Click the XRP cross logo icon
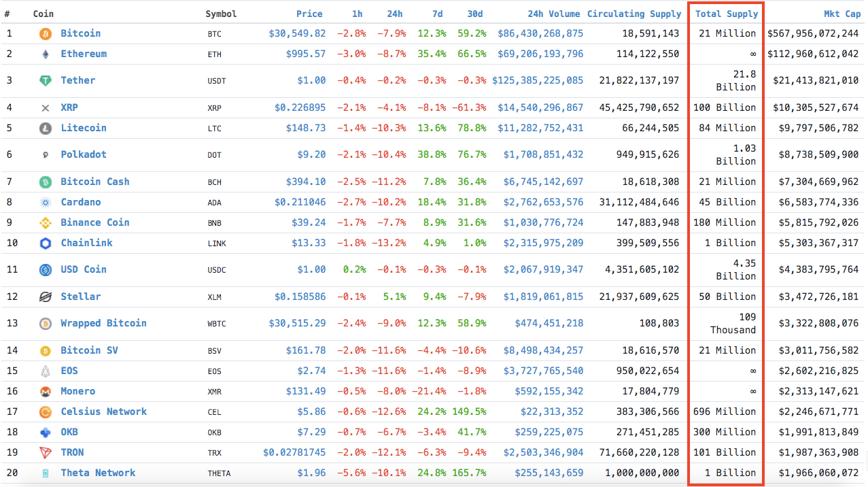The height and width of the screenshot is (487, 868). coord(46,107)
